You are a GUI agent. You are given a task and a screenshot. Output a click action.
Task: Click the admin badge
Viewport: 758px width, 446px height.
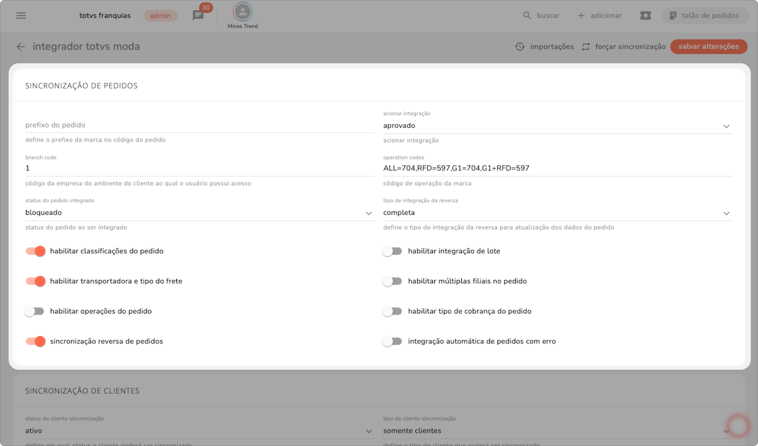coord(160,16)
